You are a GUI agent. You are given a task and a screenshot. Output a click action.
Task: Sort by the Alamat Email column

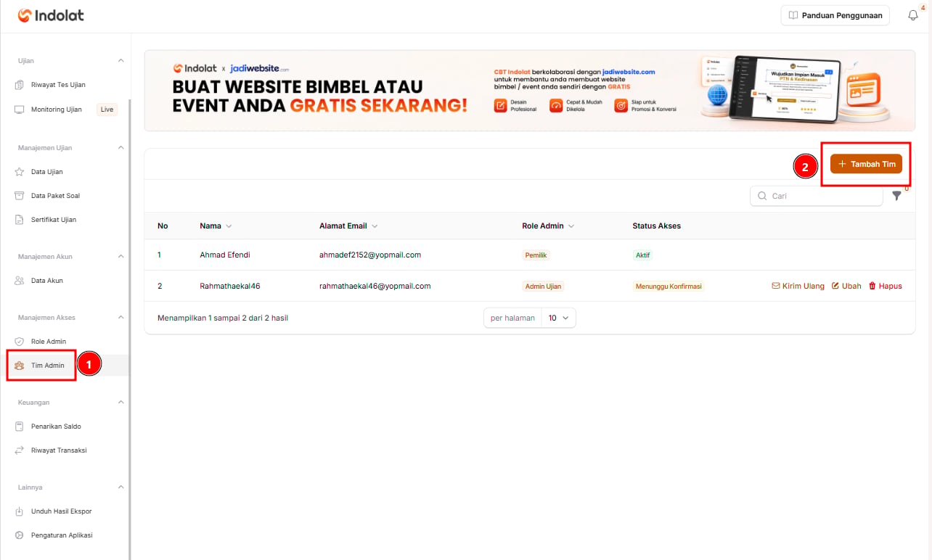348,226
